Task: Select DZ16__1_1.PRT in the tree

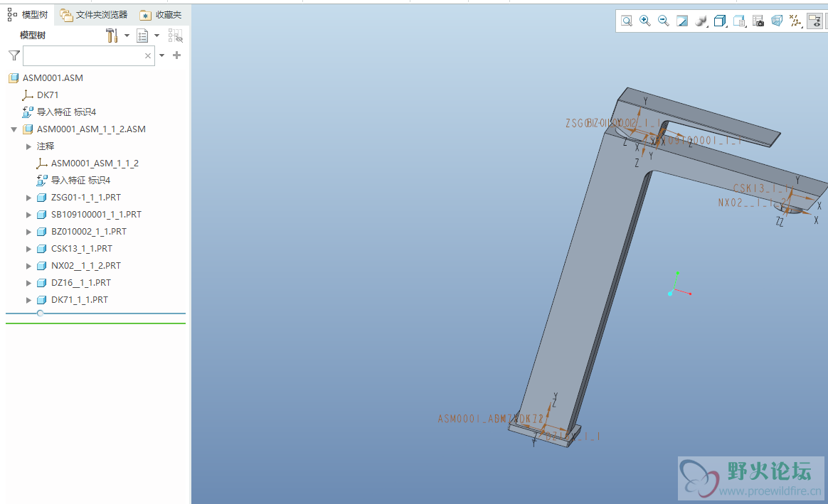Action: pyautogui.click(x=81, y=283)
